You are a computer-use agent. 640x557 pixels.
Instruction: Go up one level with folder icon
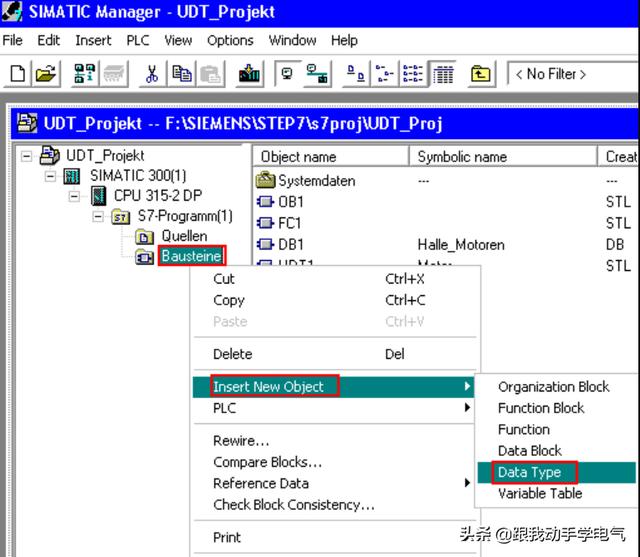[481, 74]
